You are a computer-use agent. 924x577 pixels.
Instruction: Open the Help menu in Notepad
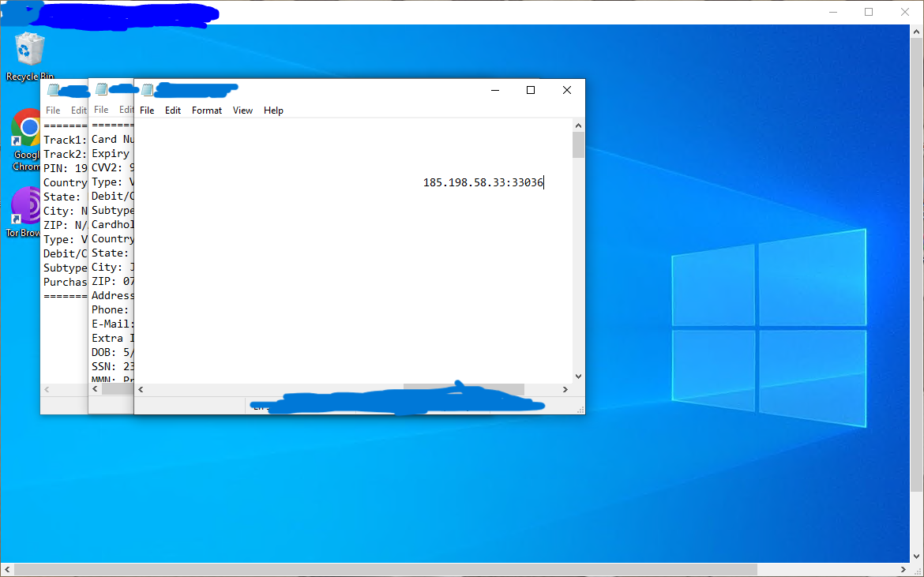pos(273,111)
